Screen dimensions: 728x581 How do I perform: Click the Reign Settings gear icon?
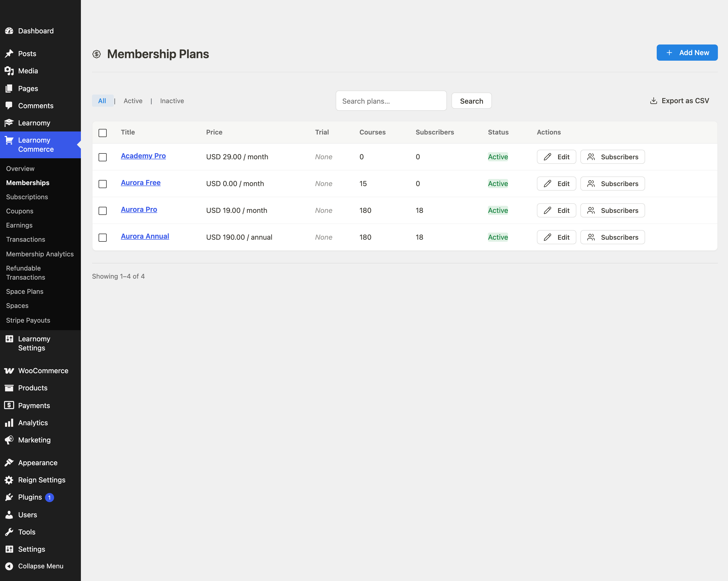tap(9, 480)
